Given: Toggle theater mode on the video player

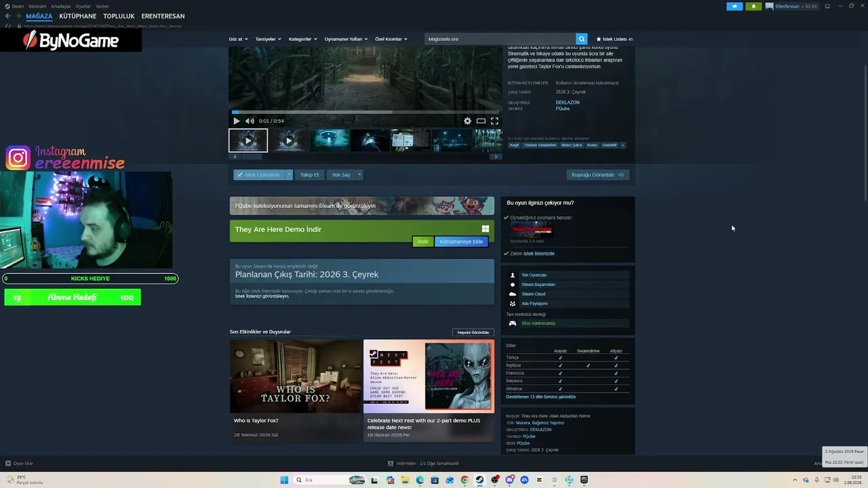Looking at the screenshot, I should (481, 121).
